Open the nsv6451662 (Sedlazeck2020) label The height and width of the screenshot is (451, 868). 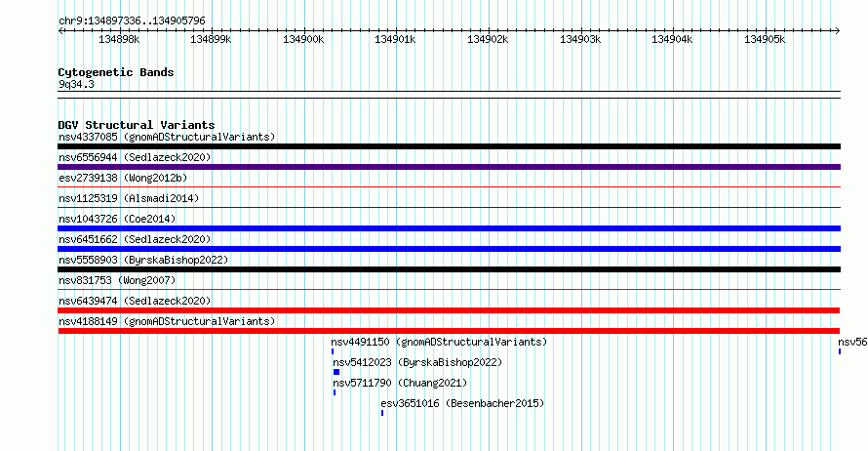tap(135, 239)
